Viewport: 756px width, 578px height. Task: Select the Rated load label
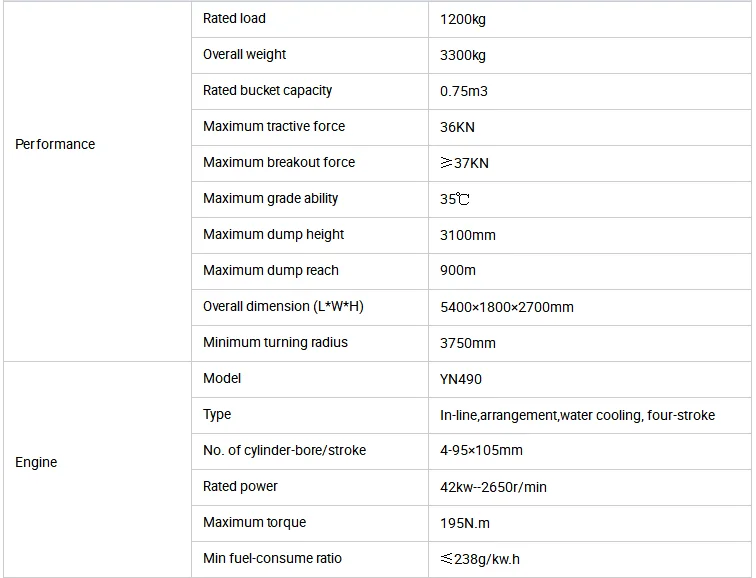coord(234,18)
